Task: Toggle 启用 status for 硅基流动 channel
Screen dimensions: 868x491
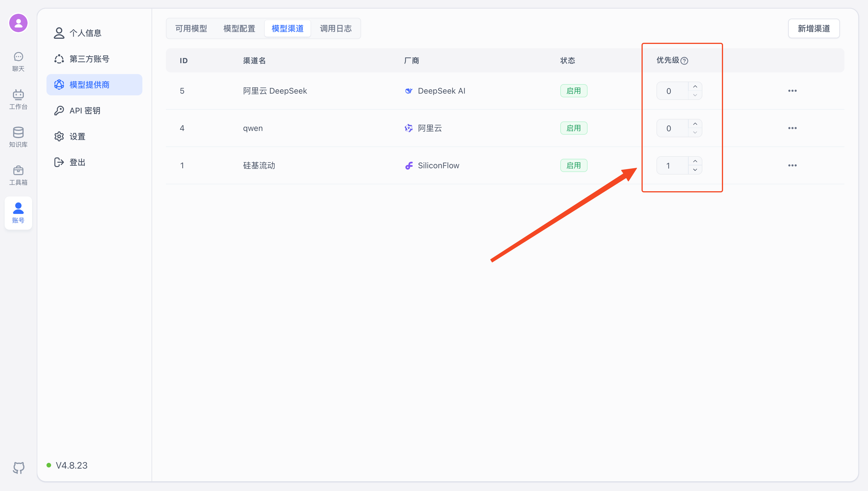Action: coord(573,165)
